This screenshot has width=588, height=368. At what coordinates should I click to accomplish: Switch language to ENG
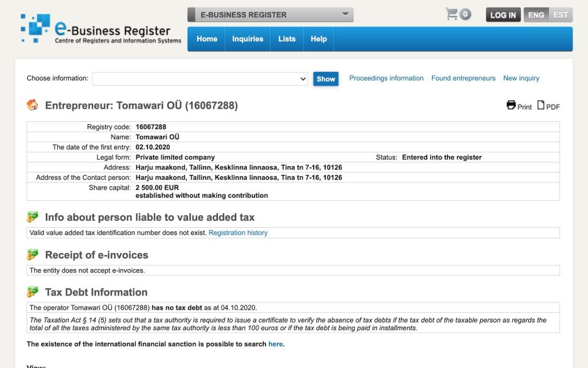coord(536,15)
